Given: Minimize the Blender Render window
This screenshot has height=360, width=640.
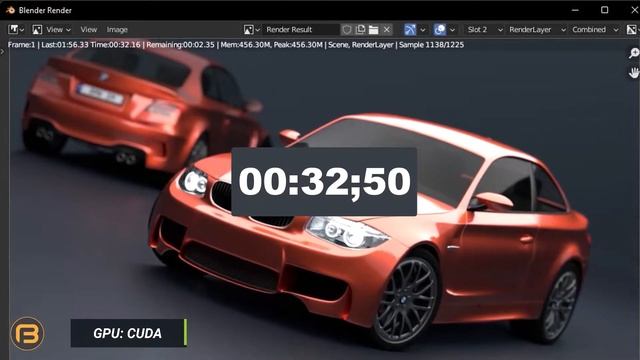Looking at the screenshot, I should pos(575,10).
